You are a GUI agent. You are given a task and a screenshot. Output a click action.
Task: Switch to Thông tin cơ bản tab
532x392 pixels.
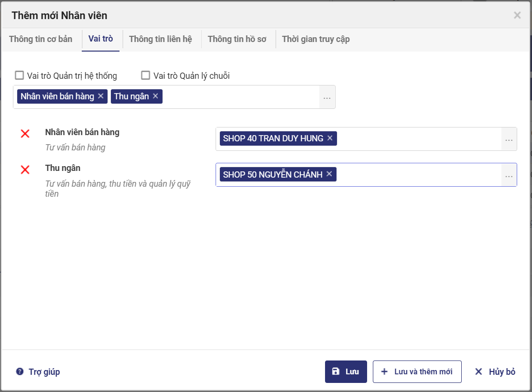[x=41, y=39]
